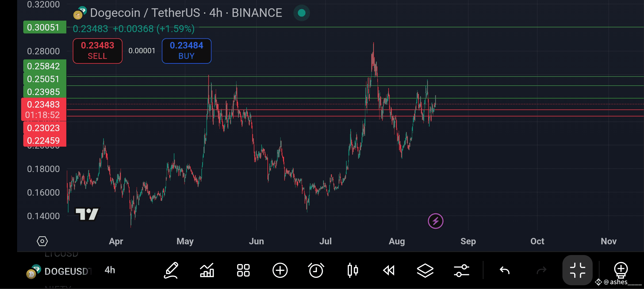Open the indicators chart icon
Viewport: 644px width, 289px height.
[x=207, y=270]
